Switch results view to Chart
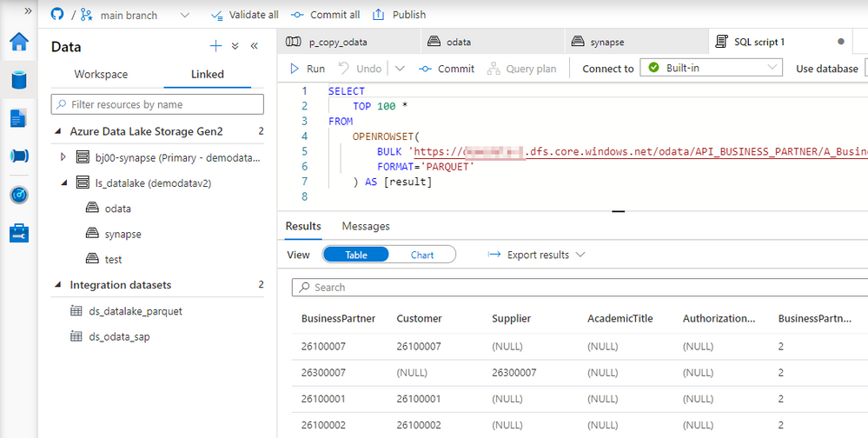Viewport: 868px width, 438px height. (421, 255)
